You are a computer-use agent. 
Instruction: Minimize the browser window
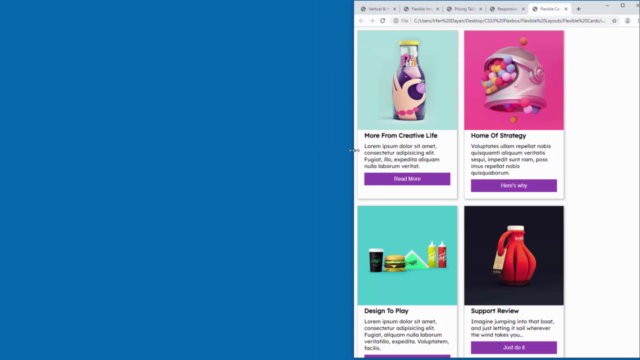pos(607,6)
